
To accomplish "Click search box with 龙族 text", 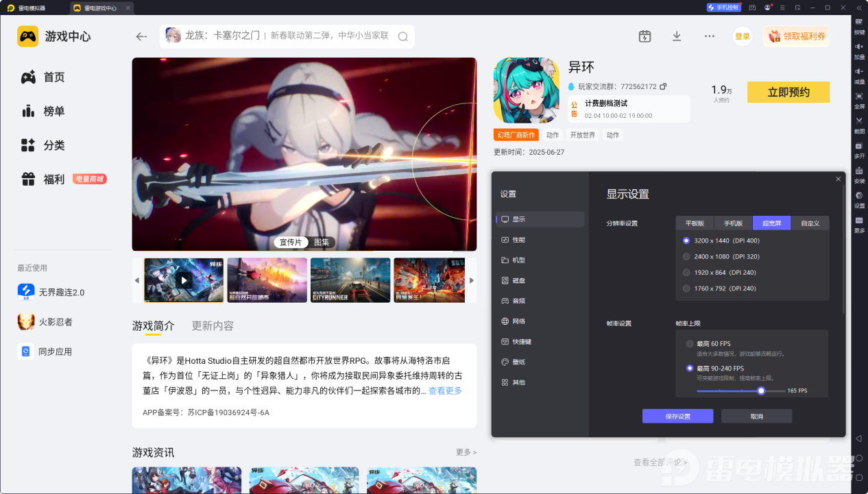I will 287,36.
